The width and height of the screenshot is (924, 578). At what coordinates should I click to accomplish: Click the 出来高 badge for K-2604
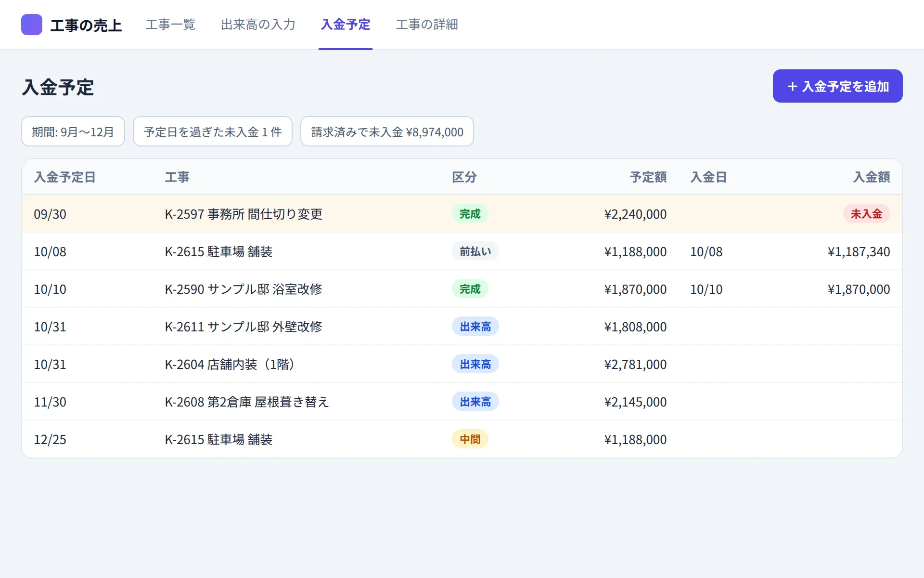[x=475, y=364]
